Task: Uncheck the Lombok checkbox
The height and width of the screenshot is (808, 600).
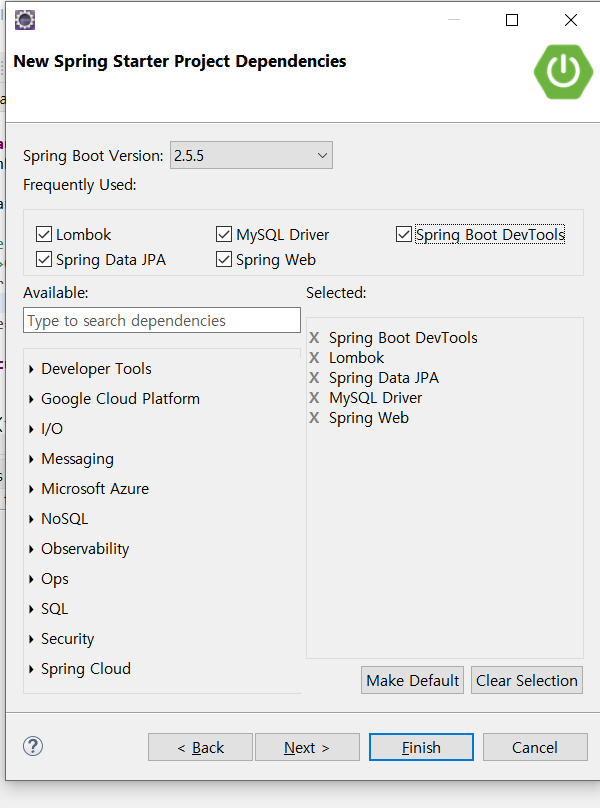Action: pos(44,234)
